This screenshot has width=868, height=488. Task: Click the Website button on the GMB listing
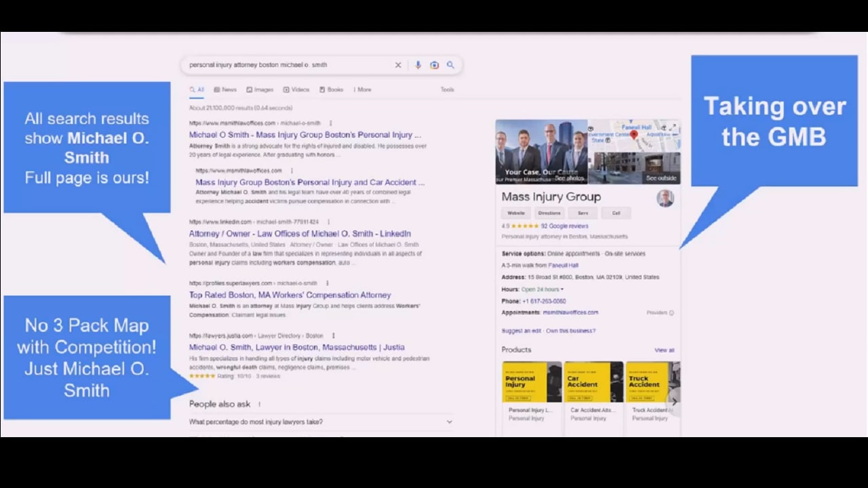516,213
